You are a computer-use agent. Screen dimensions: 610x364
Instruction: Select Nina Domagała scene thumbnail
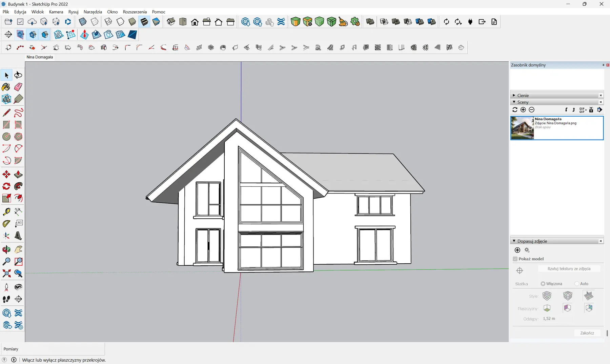(522, 128)
